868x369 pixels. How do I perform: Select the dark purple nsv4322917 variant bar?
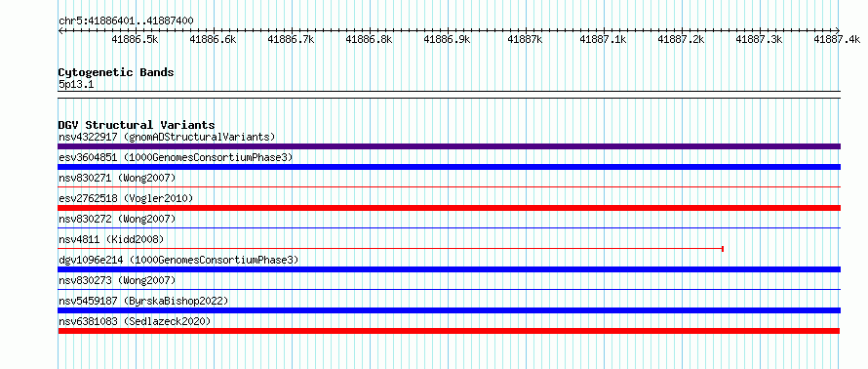[449, 146]
